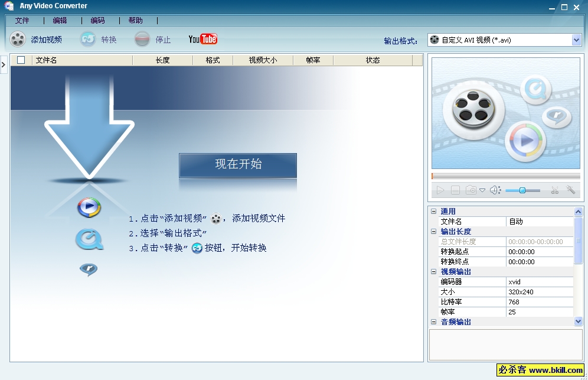
Task: Expand the left sidebar arrow tab
Action: pos(4,64)
